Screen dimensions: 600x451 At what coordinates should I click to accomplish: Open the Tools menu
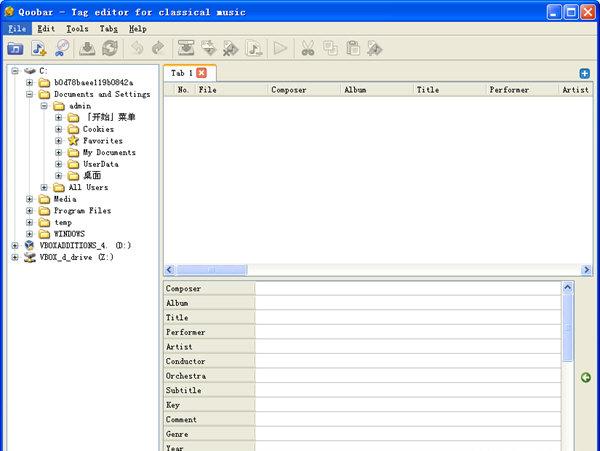click(76, 29)
